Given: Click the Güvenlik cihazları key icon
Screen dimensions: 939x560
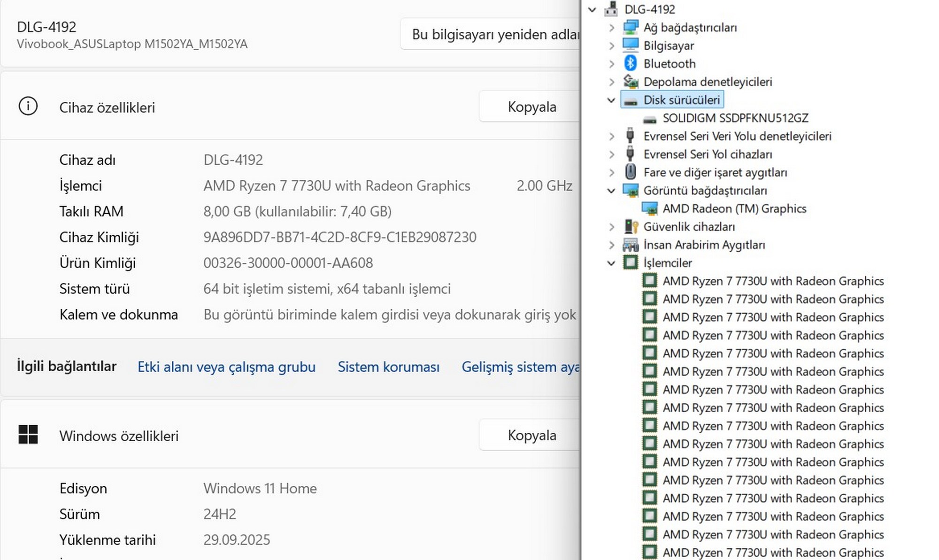Looking at the screenshot, I should [x=631, y=227].
